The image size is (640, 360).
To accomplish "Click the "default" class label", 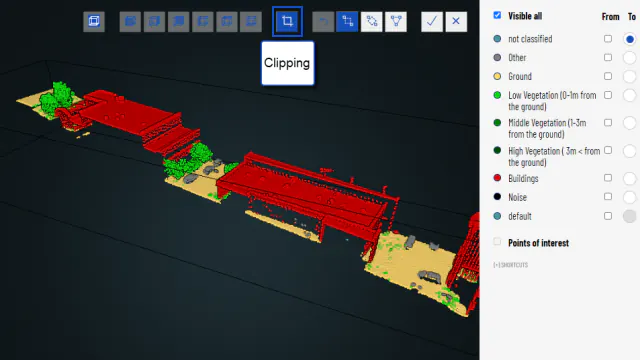I will (x=520, y=216).
